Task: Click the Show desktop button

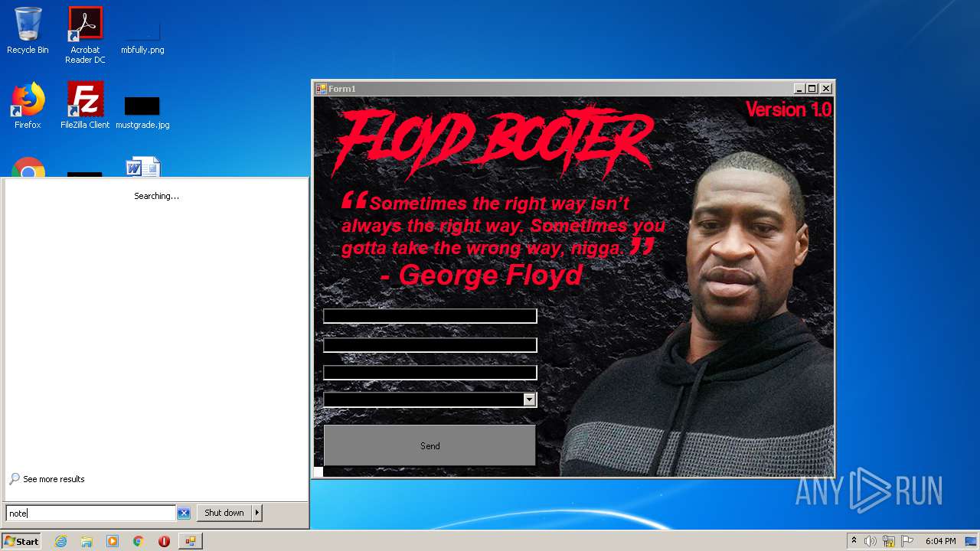Action: (971, 541)
